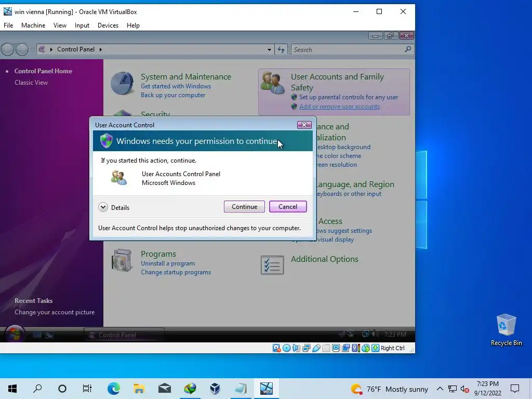Viewport: 532px width, 399px height.
Task: Click the recording indicator in VirtualBox status bar
Action: (x=345, y=348)
